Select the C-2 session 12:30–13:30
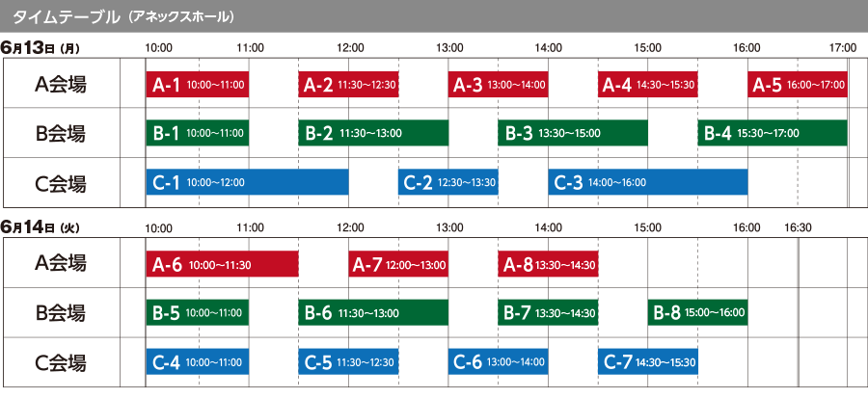The height and width of the screenshot is (398, 868). [448, 181]
